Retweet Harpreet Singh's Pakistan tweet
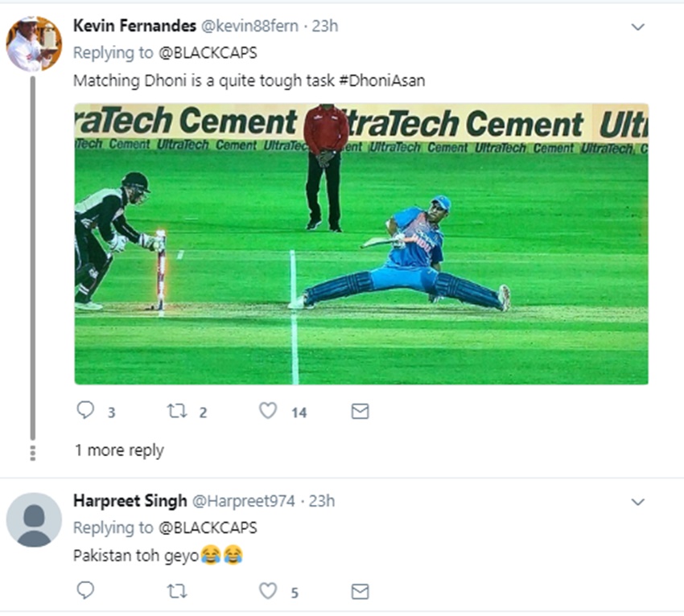Image resolution: width=684 pixels, height=616 pixels. tap(175, 592)
